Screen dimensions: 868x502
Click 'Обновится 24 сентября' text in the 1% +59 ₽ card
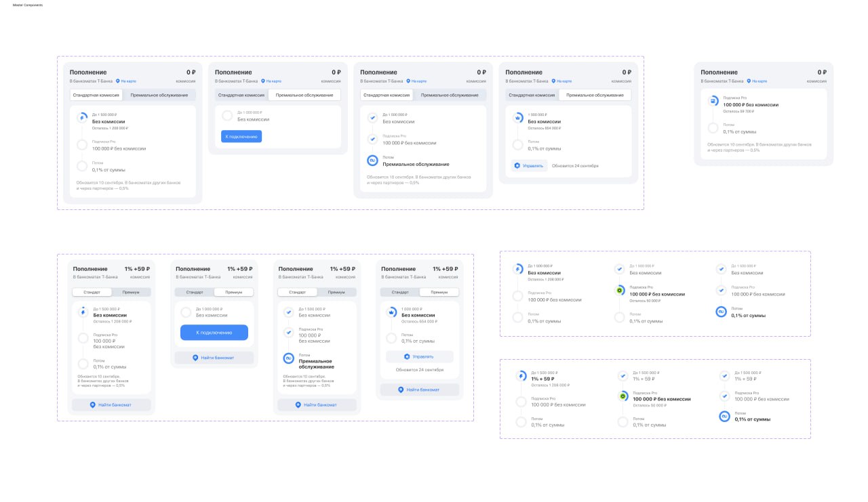[420, 370]
